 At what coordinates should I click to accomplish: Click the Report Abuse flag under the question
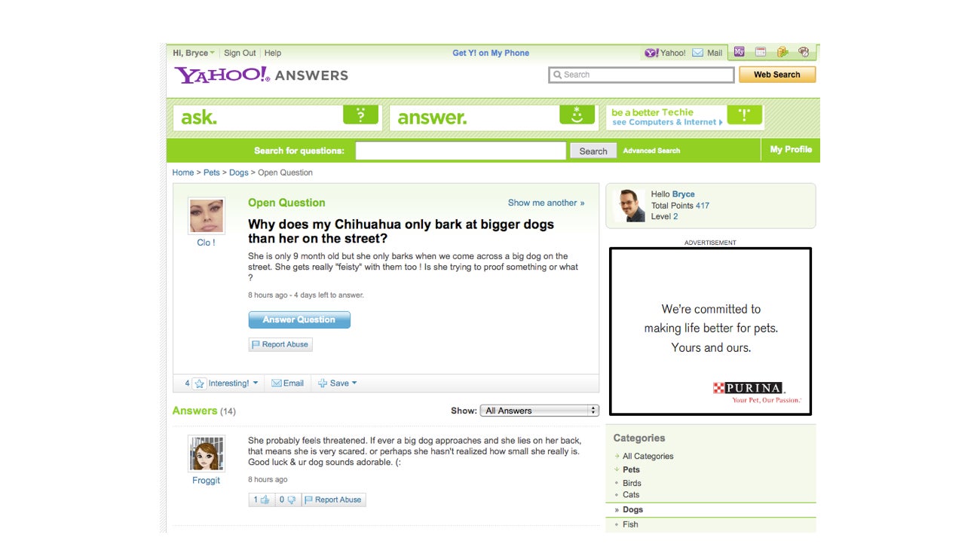280,344
